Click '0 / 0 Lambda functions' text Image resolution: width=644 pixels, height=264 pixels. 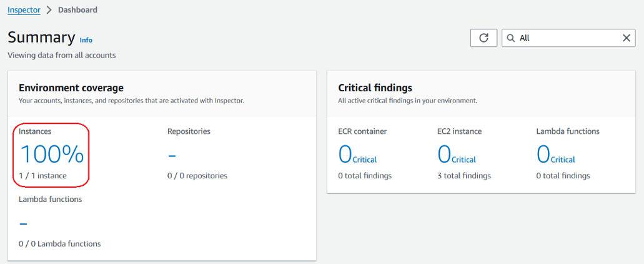click(x=59, y=244)
